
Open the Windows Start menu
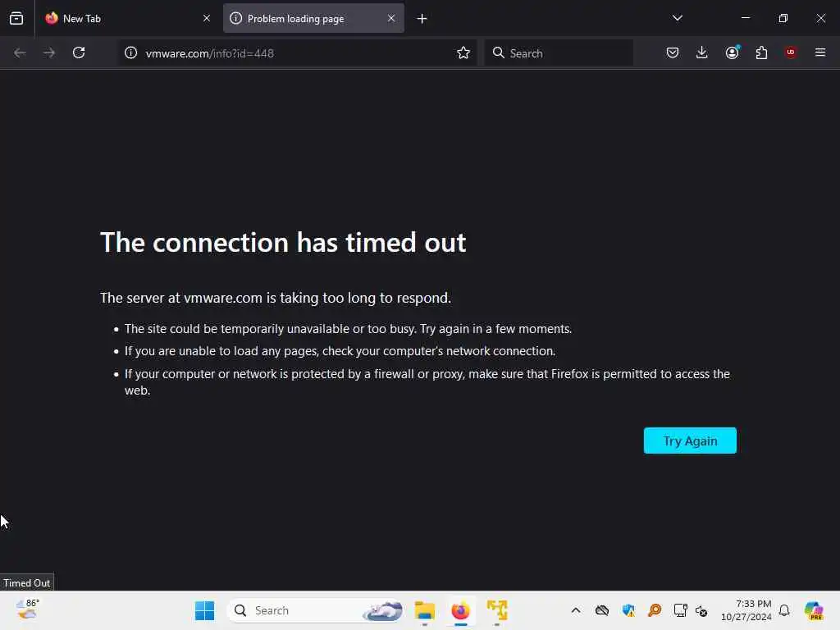pyautogui.click(x=204, y=610)
